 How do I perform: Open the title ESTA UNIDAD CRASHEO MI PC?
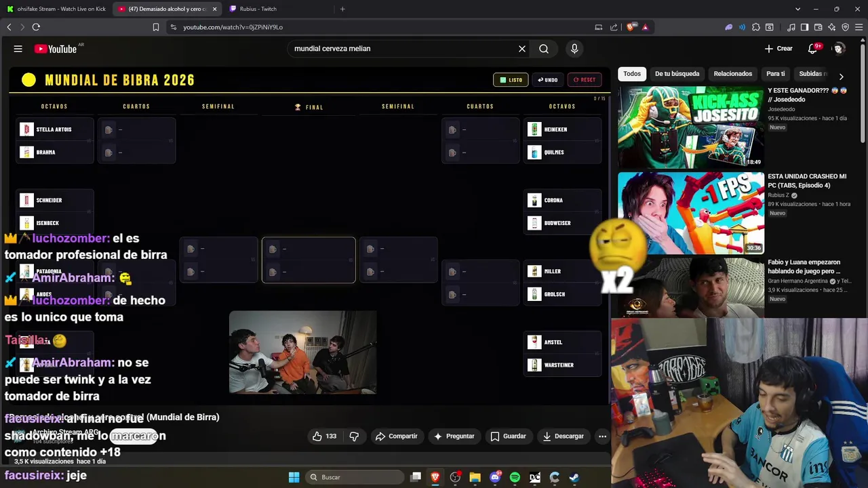tap(807, 181)
